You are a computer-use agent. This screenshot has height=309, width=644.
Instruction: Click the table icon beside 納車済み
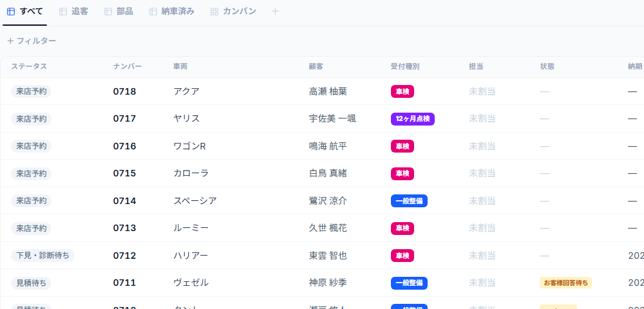tap(153, 12)
